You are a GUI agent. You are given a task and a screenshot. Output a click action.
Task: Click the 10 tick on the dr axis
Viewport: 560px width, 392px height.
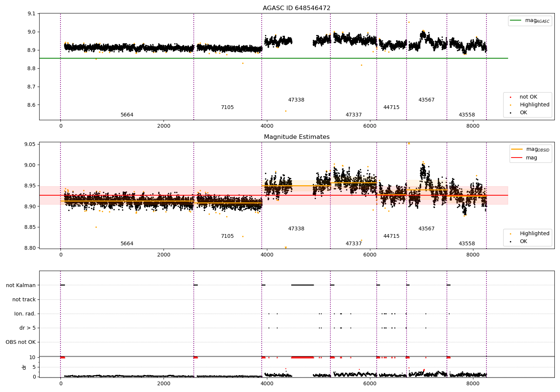(x=32, y=357)
